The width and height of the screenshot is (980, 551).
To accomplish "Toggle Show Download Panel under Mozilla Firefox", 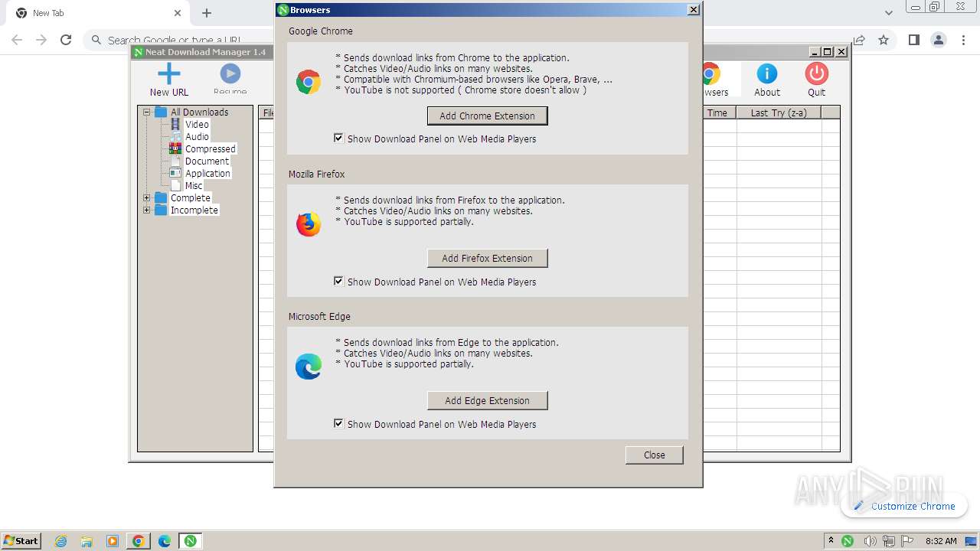I will [338, 282].
